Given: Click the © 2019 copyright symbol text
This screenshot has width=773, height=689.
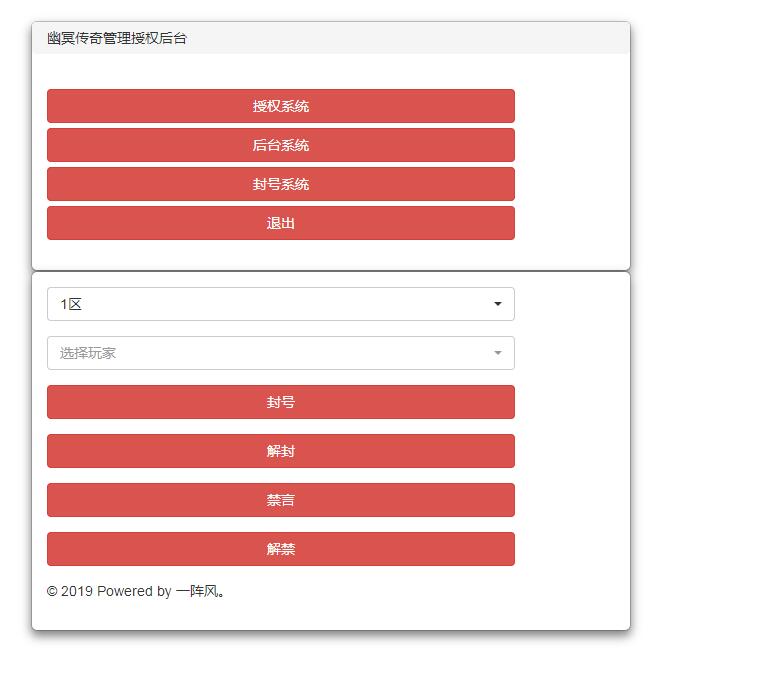Looking at the screenshot, I should (x=52, y=591).
